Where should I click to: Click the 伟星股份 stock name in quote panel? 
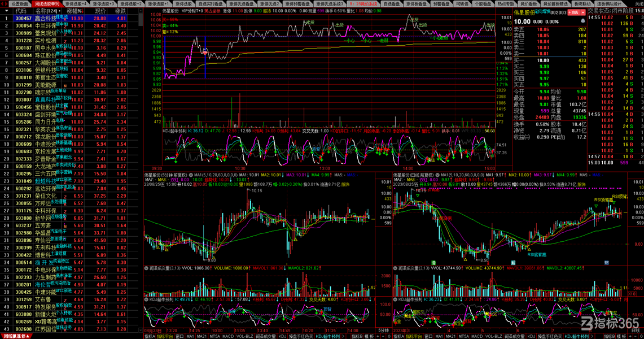(x=524, y=13)
